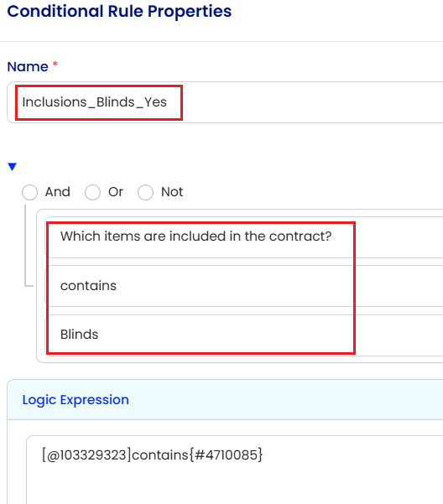Screen dimensions: 443x504
Task: Open the 'contains' operator dropdown
Action: 244,286
